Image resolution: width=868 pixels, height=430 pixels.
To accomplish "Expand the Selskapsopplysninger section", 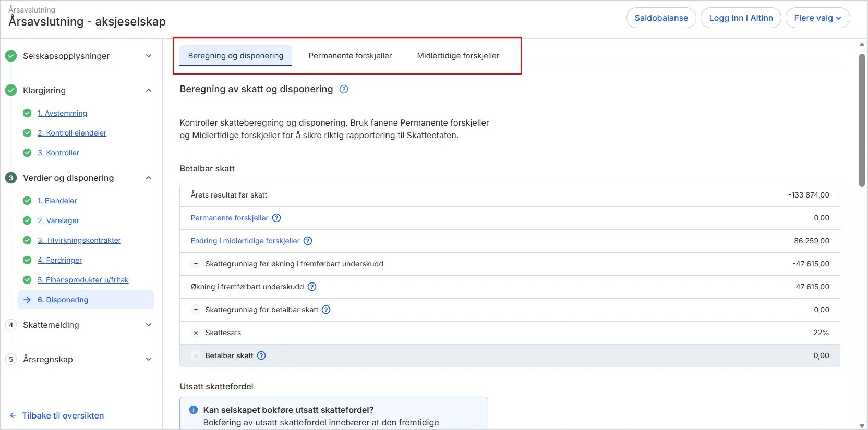I will point(149,56).
